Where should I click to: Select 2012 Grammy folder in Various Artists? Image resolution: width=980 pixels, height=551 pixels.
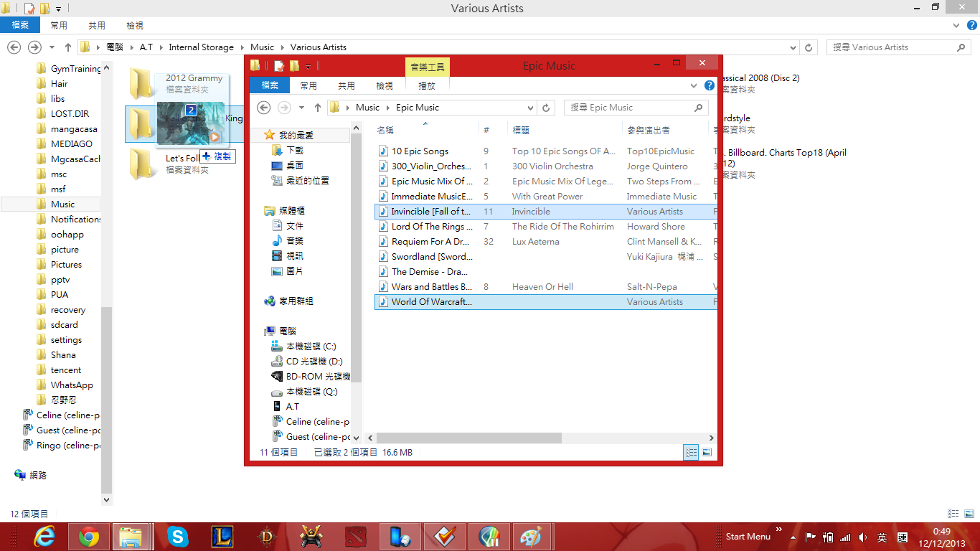tap(177, 84)
